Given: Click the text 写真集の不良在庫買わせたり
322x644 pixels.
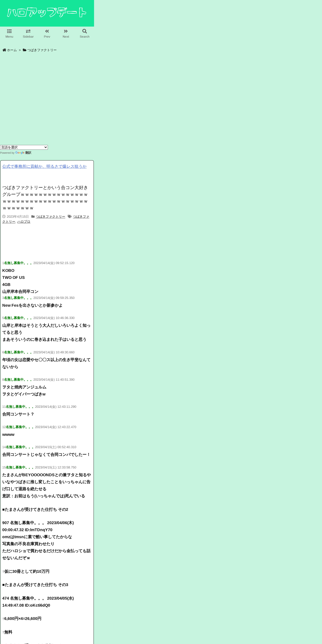Looking at the screenshot, I should point(28,544).
